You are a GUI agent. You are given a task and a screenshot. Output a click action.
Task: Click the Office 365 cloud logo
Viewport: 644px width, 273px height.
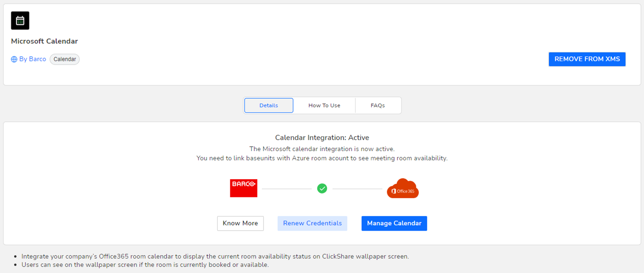pyautogui.click(x=402, y=189)
